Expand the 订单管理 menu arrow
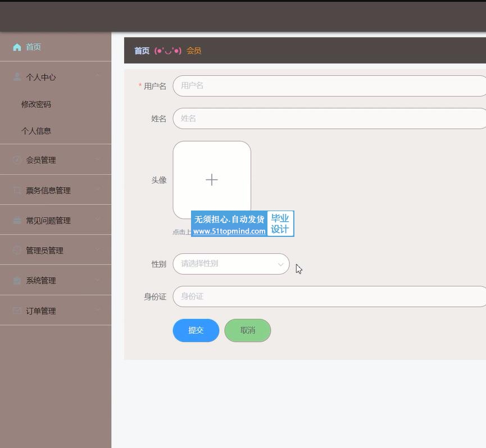This screenshot has width=486, height=448. [x=98, y=310]
